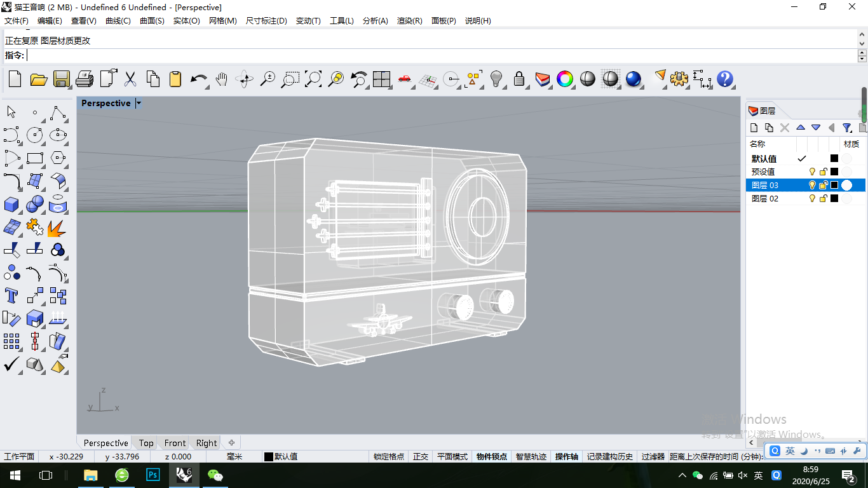
Task: Move layer down with blue down arrow
Action: (x=816, y=128)
